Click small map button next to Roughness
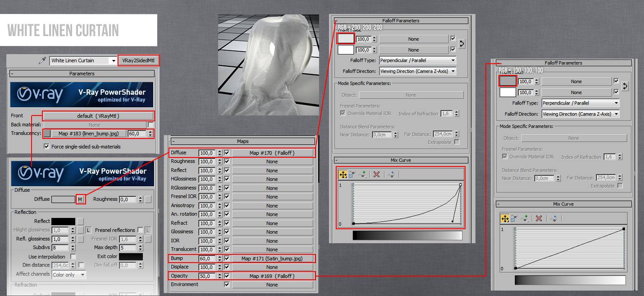Screen dimensions: 644x296 tap(148, 199)
